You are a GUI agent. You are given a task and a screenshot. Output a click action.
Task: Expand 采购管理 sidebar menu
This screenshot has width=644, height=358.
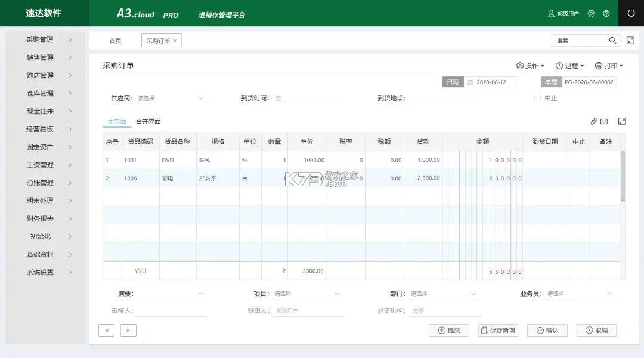45,39
